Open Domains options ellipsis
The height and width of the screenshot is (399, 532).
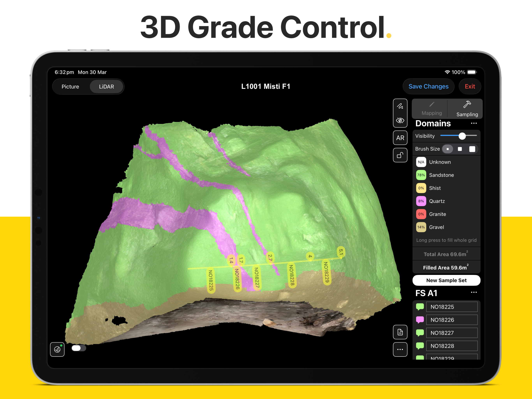[474, 123]
